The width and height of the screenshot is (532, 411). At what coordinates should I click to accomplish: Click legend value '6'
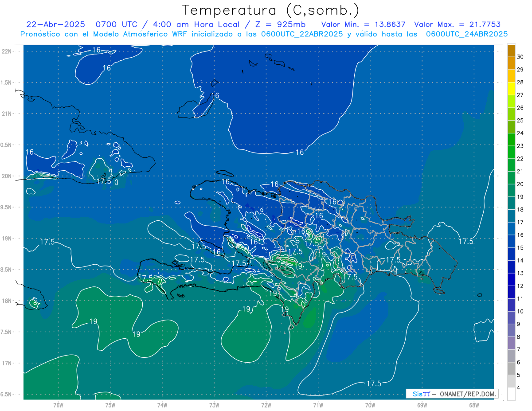coord(519,363)
